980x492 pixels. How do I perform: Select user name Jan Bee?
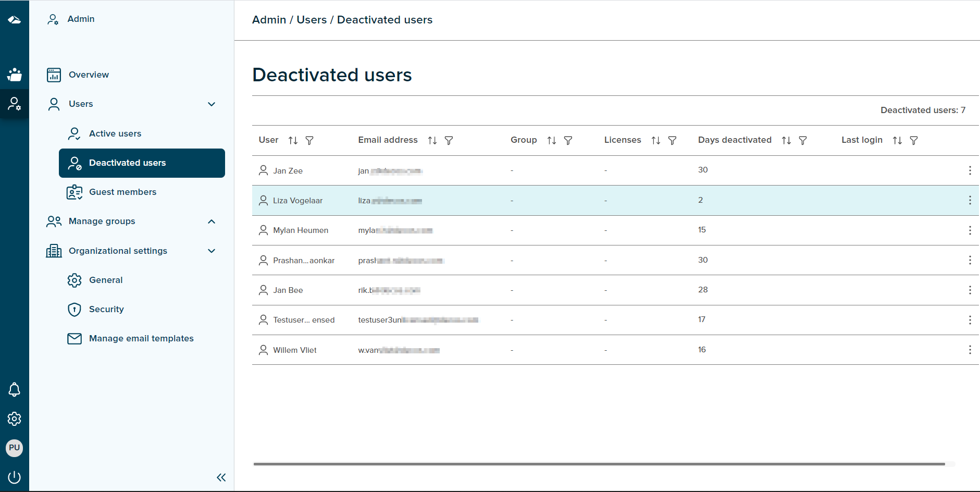click(x=288, y=290)
